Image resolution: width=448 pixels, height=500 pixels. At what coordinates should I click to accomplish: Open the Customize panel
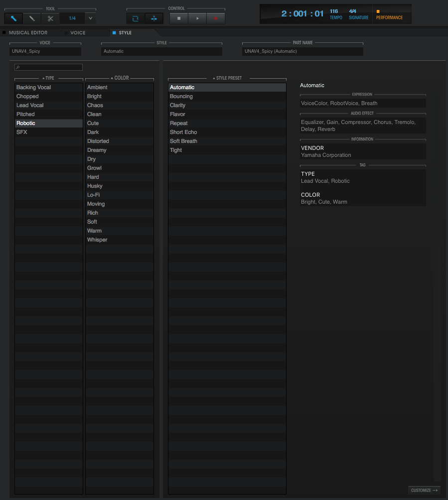[424, 490]
